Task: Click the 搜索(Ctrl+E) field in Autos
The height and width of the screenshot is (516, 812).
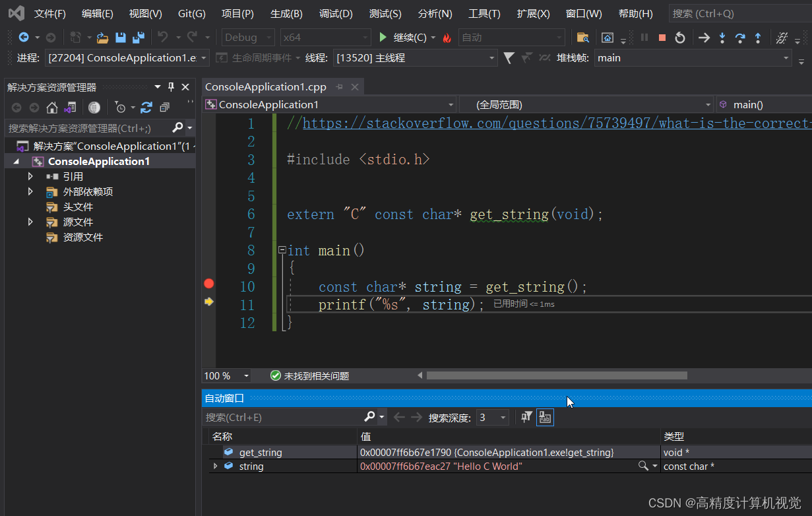Action: tap(282, 417)
